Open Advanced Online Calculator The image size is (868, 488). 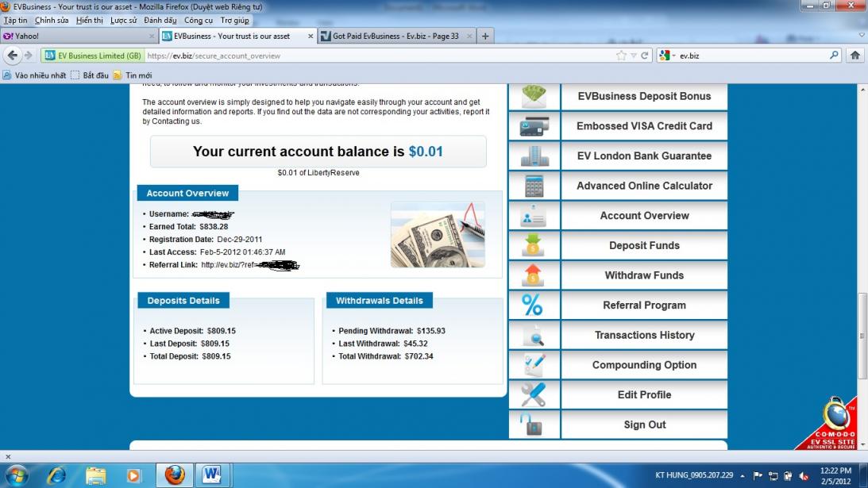coord(644,186)
